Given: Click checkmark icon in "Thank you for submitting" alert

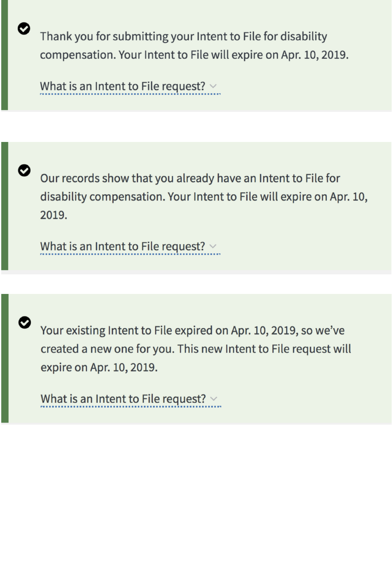Looking at the screenshot, I should pos(24,28).
